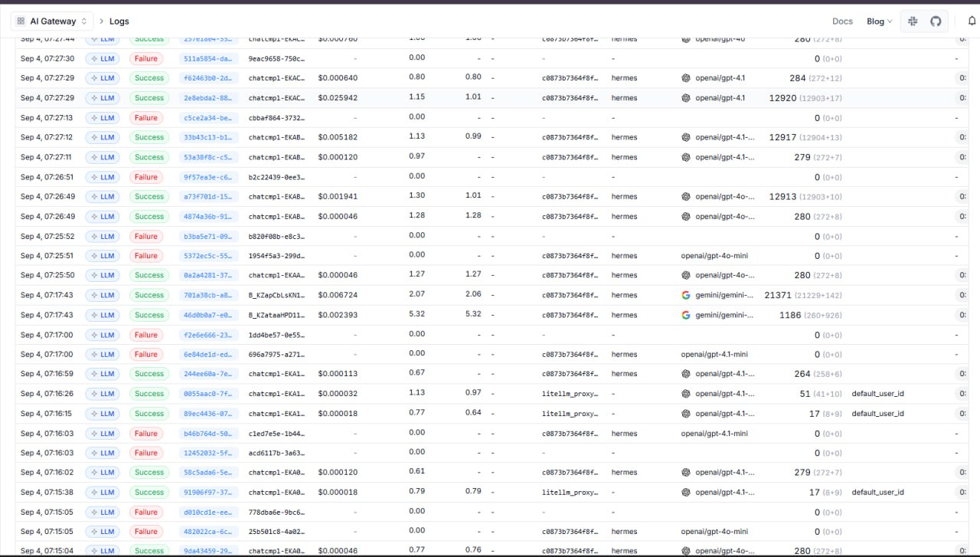Image resolution: width=980 pixels, height=557 pixels.
Task: Open the notifications bell icon
Action: tap(972, 21)
